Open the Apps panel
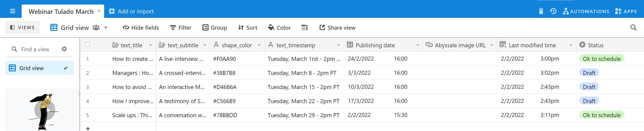Screen dimensions: 644x131 [x=626, y=11]
